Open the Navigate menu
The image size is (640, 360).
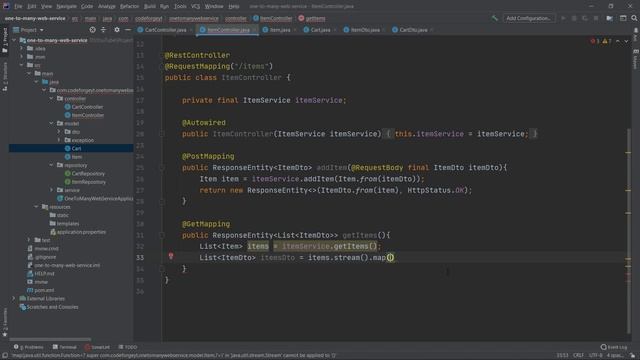click(67, 7)
